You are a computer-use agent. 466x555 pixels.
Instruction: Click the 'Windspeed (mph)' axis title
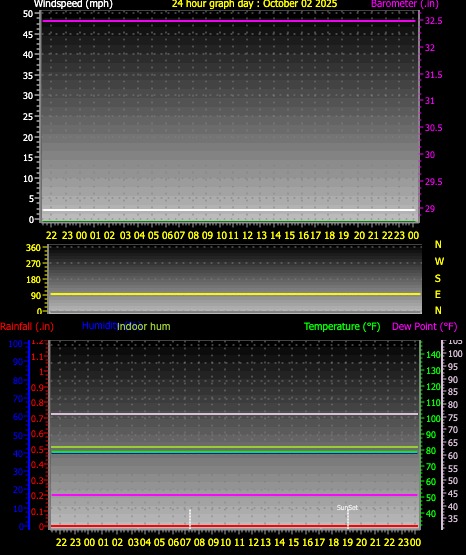pyautogui.click(x=73, y=4)
